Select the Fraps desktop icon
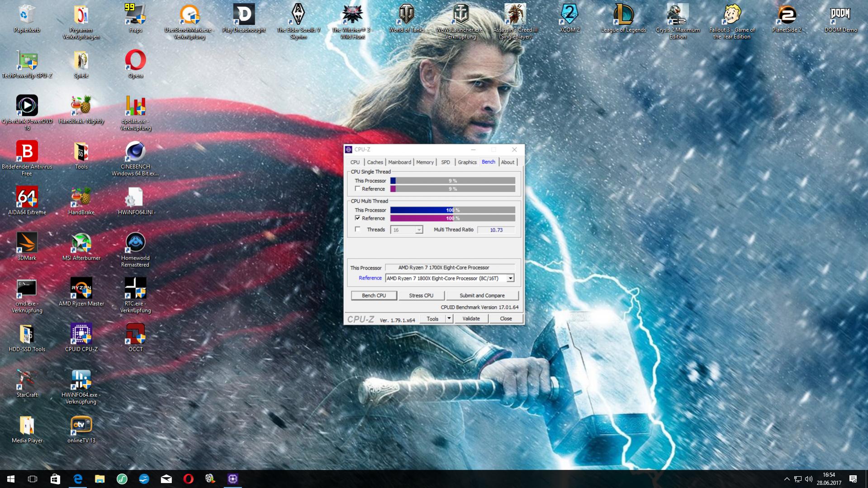 [x=135, y=19]
